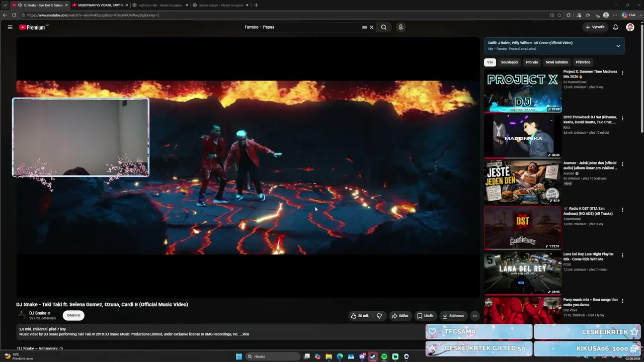Select the Nově nahráno filter chip
Screen dimensions: 644x362
pos(557,62)
